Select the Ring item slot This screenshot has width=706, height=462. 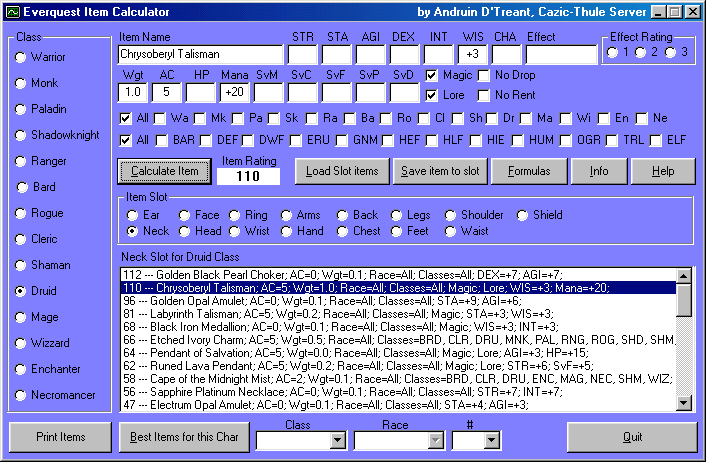(x=234, y=215)
